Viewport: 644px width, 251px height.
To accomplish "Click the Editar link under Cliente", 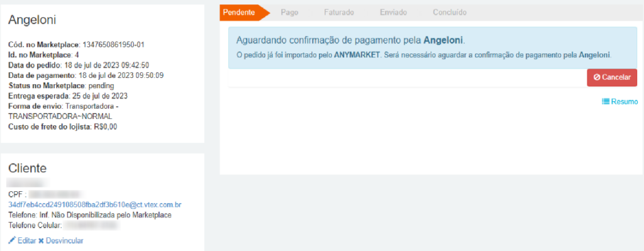I will [22, 240].
